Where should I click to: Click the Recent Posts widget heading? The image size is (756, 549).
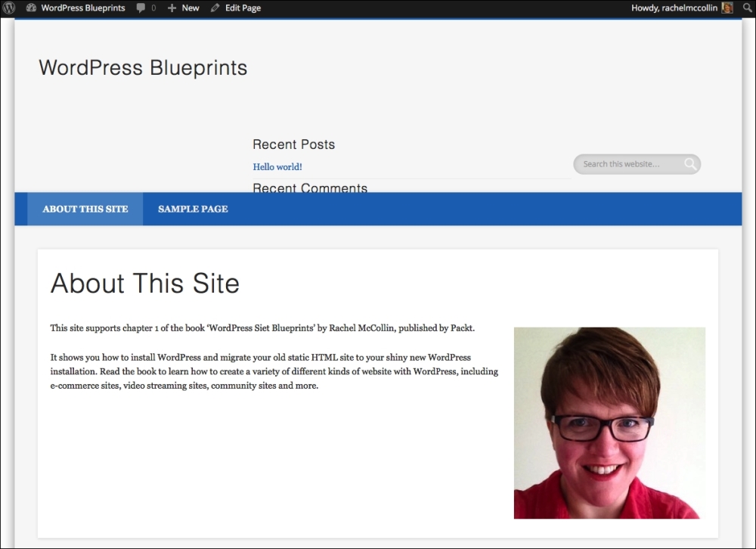pyautogui.click(x=293, y=144)
